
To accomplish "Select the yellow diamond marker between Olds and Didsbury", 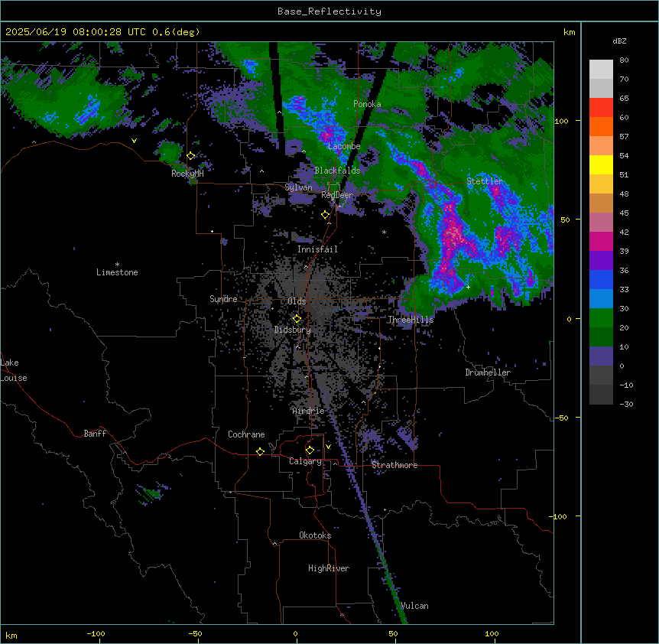I will tap(297, 319).
